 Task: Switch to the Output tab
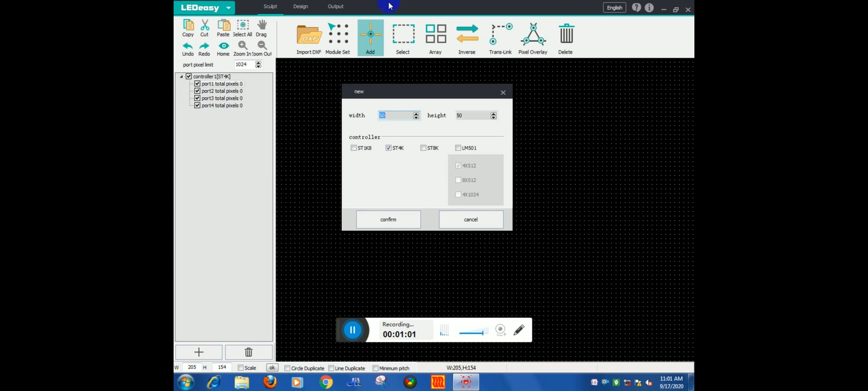[x=335, y=6]
